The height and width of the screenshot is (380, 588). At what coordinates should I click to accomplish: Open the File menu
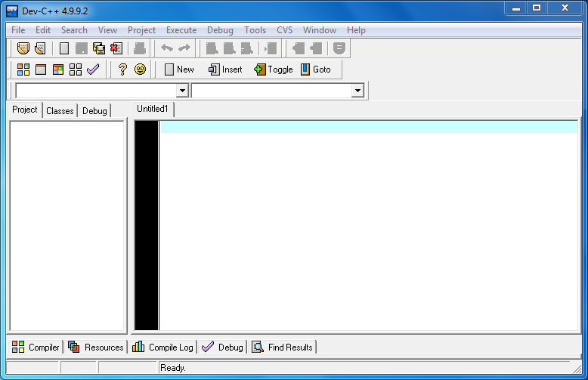point(18,30)
